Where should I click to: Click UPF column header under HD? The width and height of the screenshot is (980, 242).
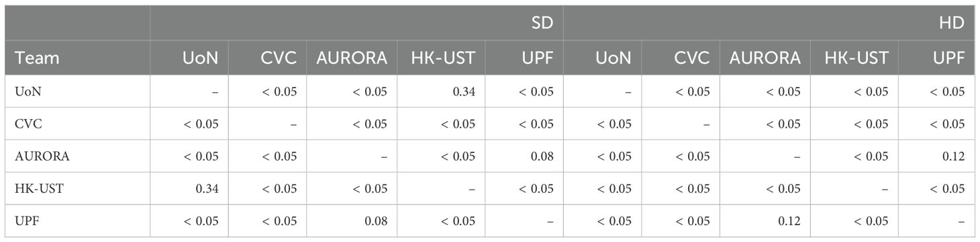tap(950, 58)
